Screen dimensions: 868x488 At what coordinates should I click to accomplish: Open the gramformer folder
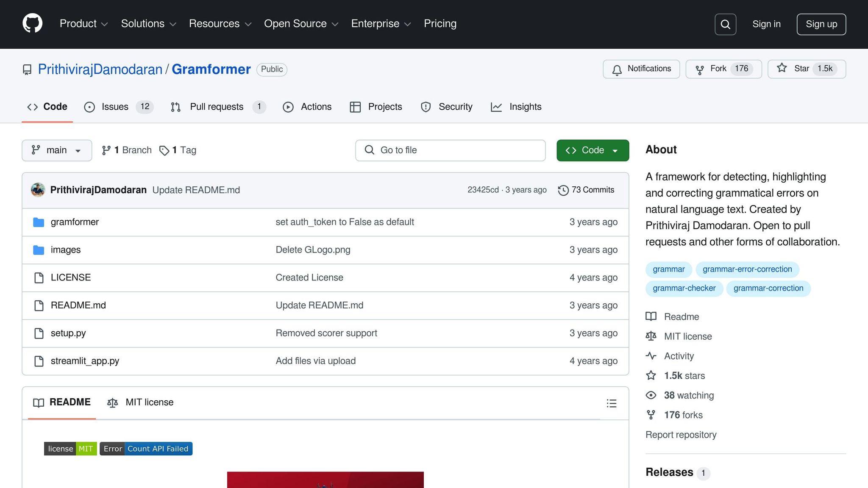(75, 222)
